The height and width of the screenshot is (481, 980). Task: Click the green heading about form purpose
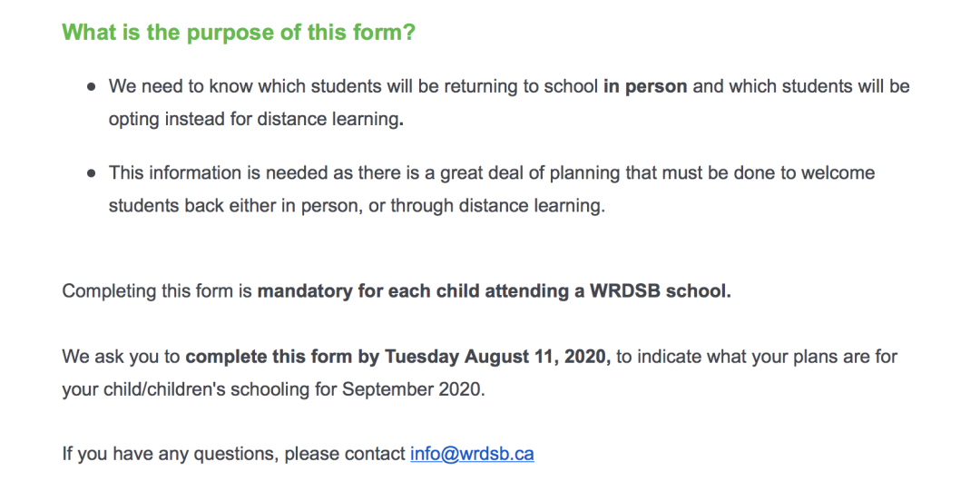[x=239, y=32]
